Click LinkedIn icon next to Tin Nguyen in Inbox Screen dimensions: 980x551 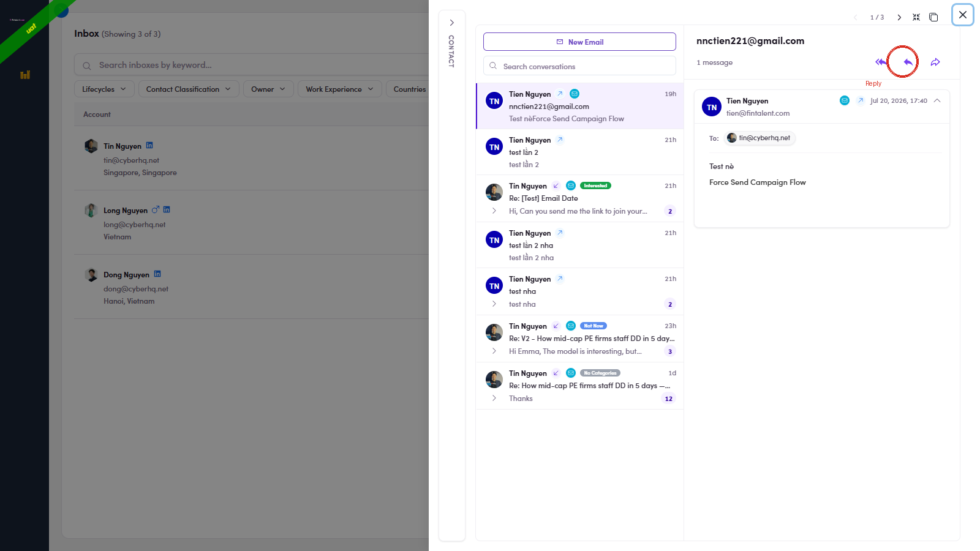coord(149,146)
